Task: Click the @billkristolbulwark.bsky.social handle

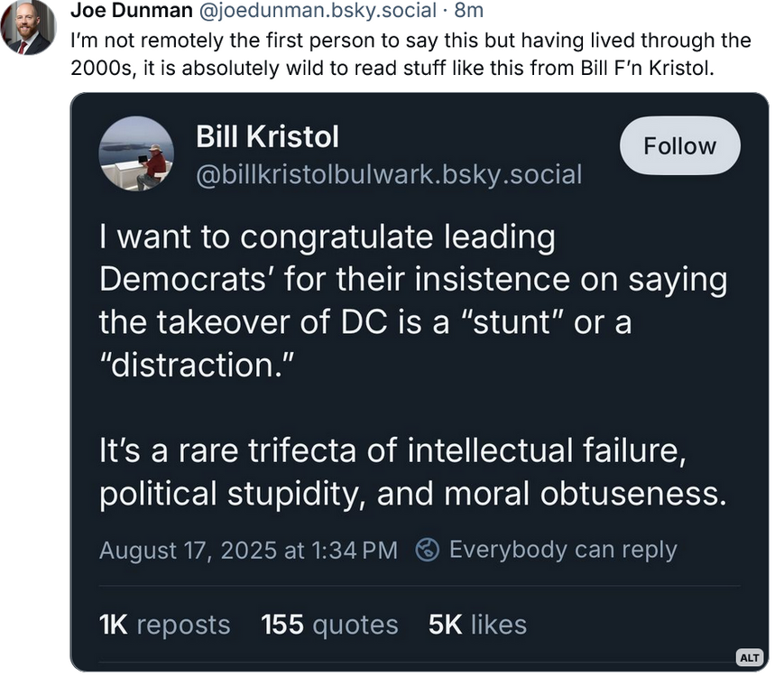Action: click(389, 174)
